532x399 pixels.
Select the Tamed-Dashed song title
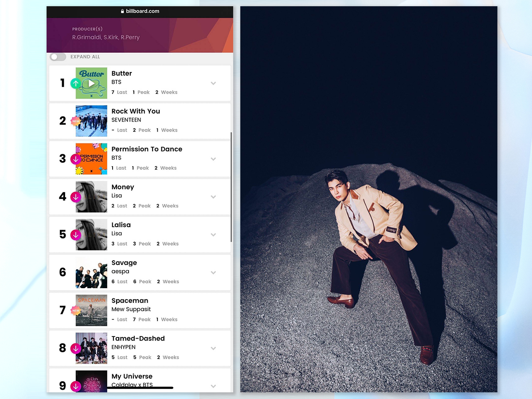pos(138,338)
